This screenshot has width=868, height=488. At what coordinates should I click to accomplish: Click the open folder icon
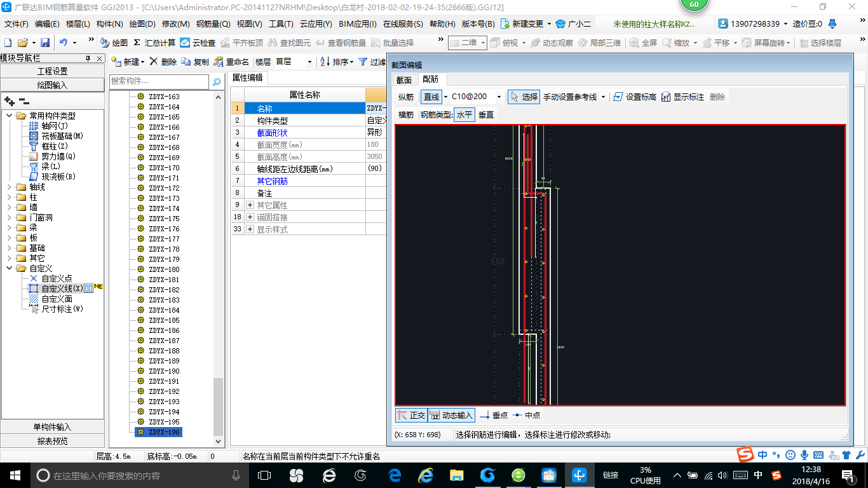(22, 43)
